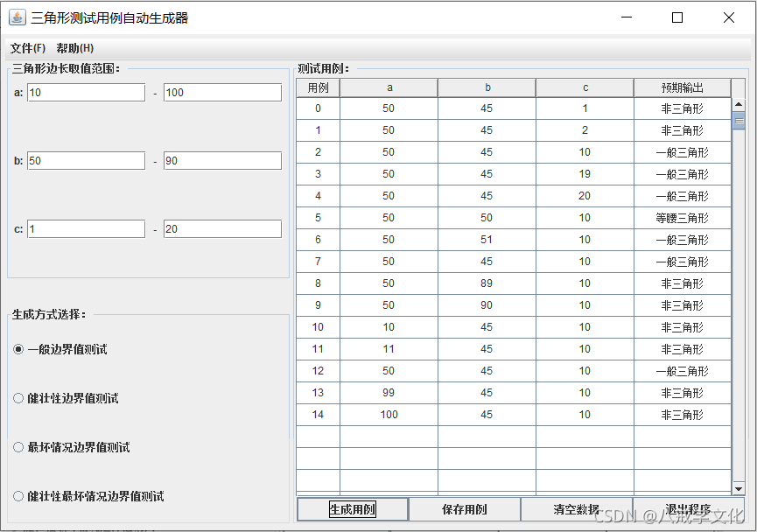
Task: Focus side c maximum field containing 20
Action: point(222,229)
